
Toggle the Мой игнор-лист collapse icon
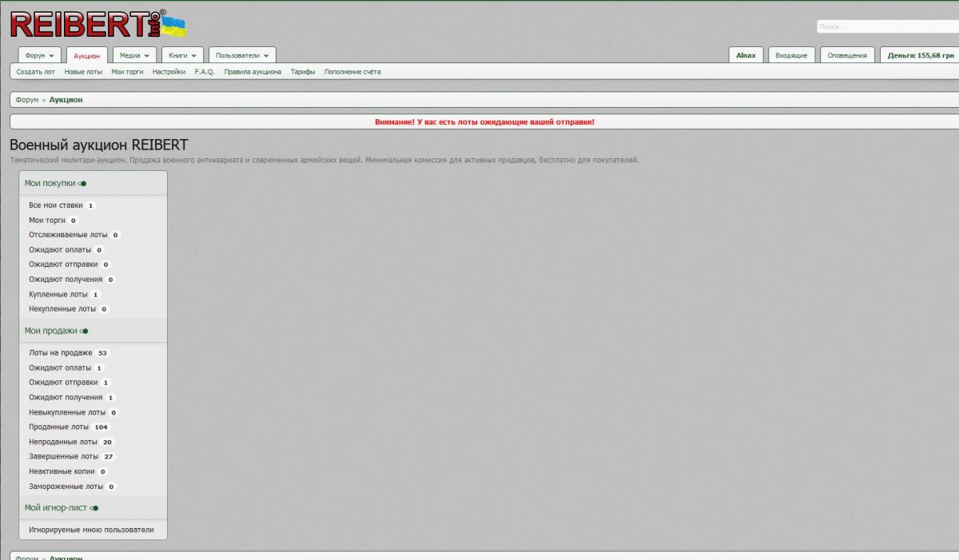pyautogui.click(x=94, y=508)
